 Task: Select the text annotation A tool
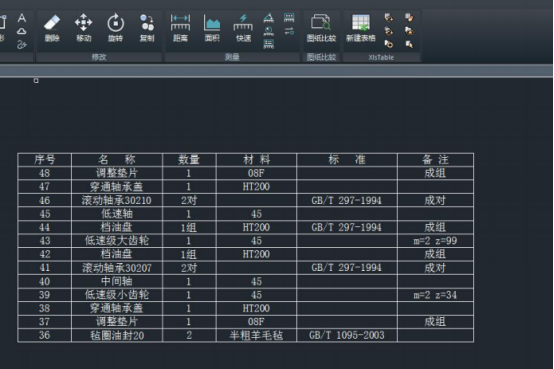coord(22,18)
